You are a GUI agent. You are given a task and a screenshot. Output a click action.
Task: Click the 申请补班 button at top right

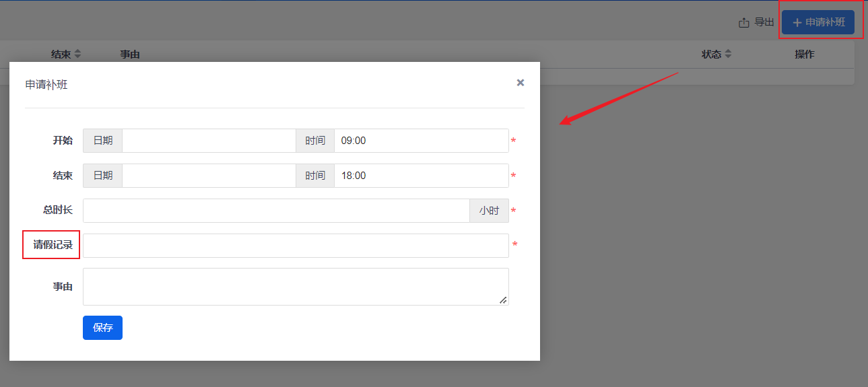(x=818, y=22)
